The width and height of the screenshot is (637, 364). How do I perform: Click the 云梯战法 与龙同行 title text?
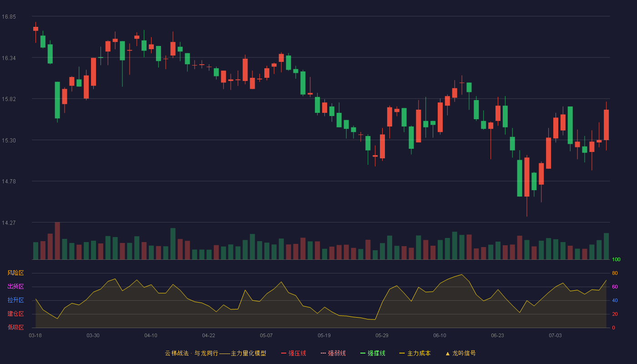tap(192, 353)
